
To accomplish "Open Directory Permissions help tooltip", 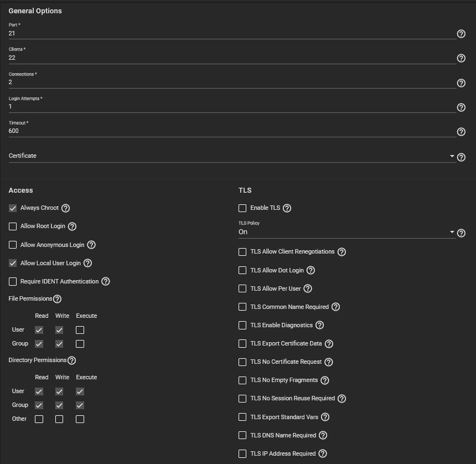I will [x=71, y=360].
